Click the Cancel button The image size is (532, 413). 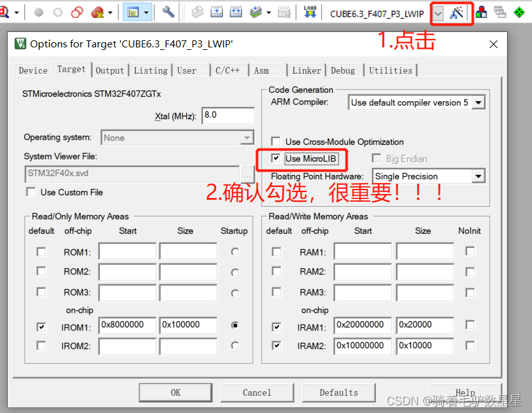[257, 393]
